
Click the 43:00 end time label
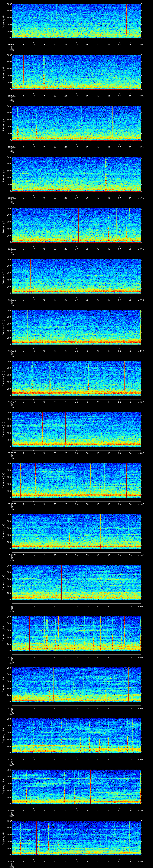(141, 606)
